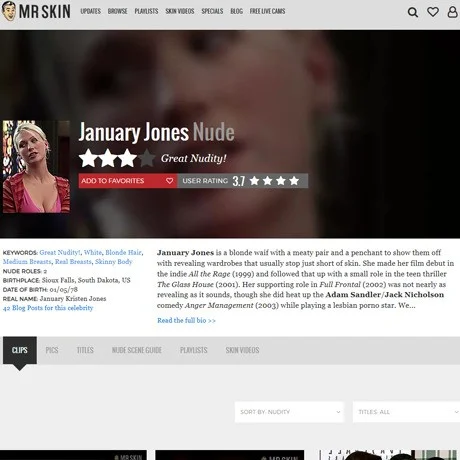Open the Specials menu item

point(212,11)
